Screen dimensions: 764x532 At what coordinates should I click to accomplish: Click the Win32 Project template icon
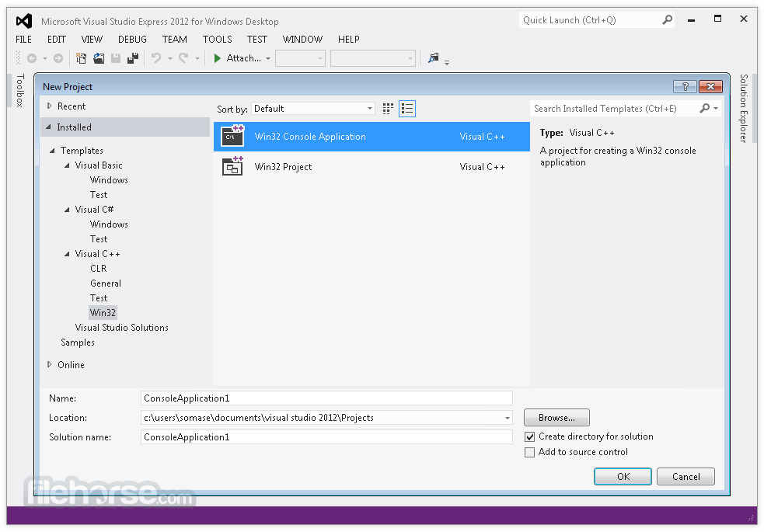tap(232, 166)
